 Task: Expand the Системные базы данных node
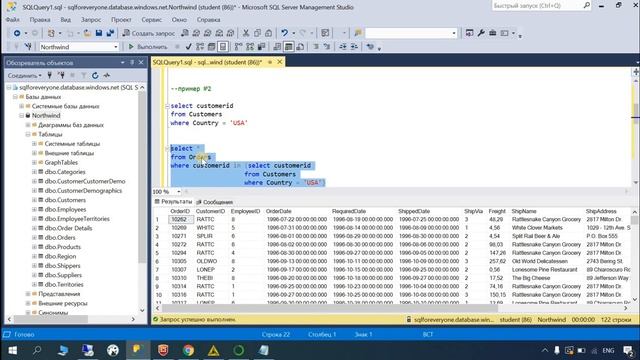click(x=21, y=106)
